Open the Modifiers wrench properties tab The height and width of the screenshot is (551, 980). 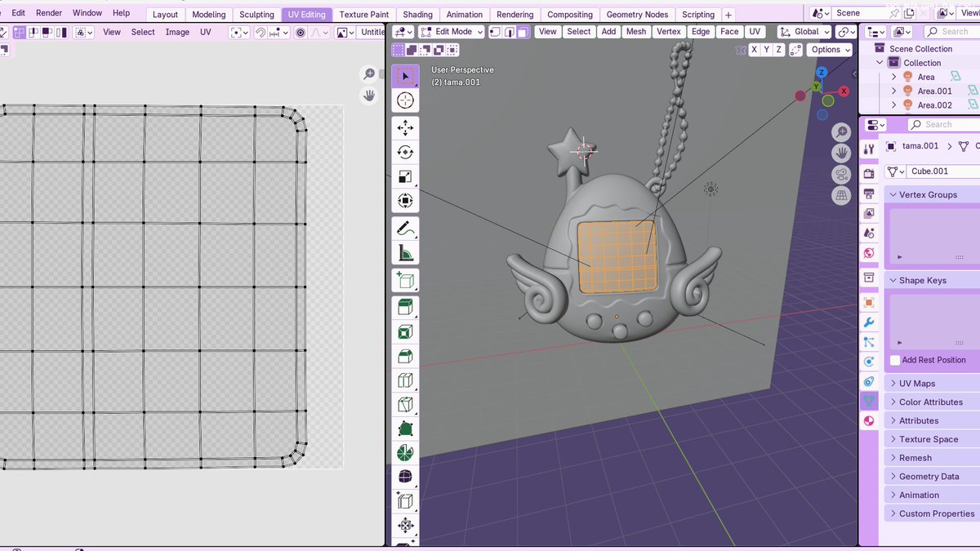(x=869, y=322)
